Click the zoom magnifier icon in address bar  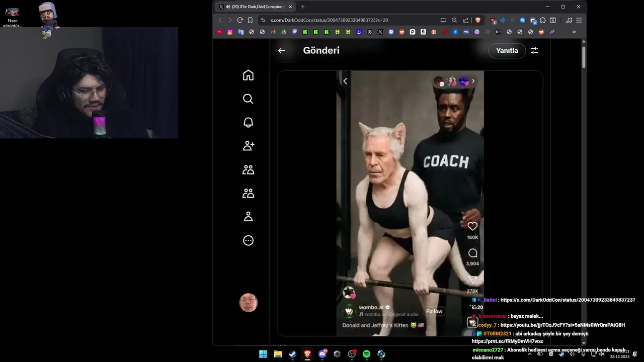[x=454, y=20]
